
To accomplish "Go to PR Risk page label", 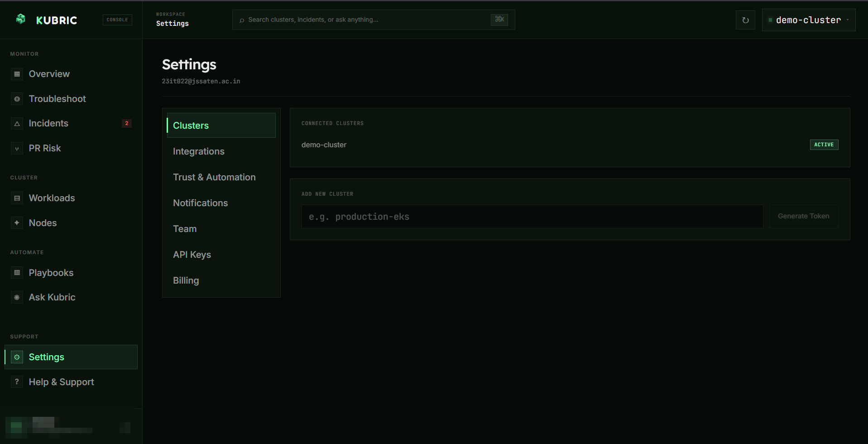I will point(45,148).
